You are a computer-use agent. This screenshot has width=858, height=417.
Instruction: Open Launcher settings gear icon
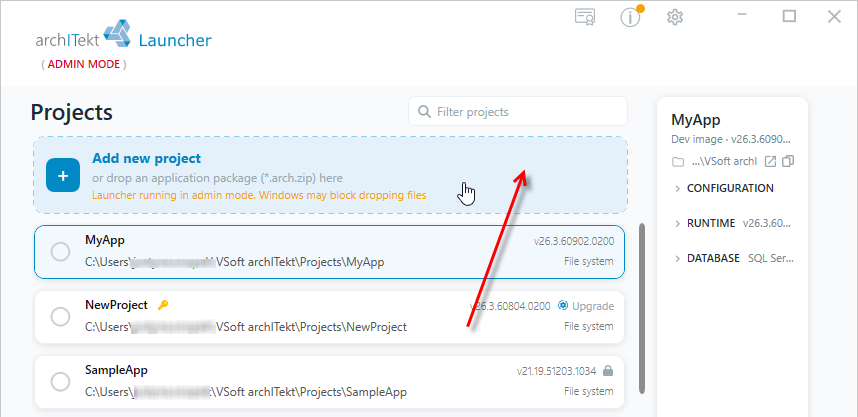675,17
